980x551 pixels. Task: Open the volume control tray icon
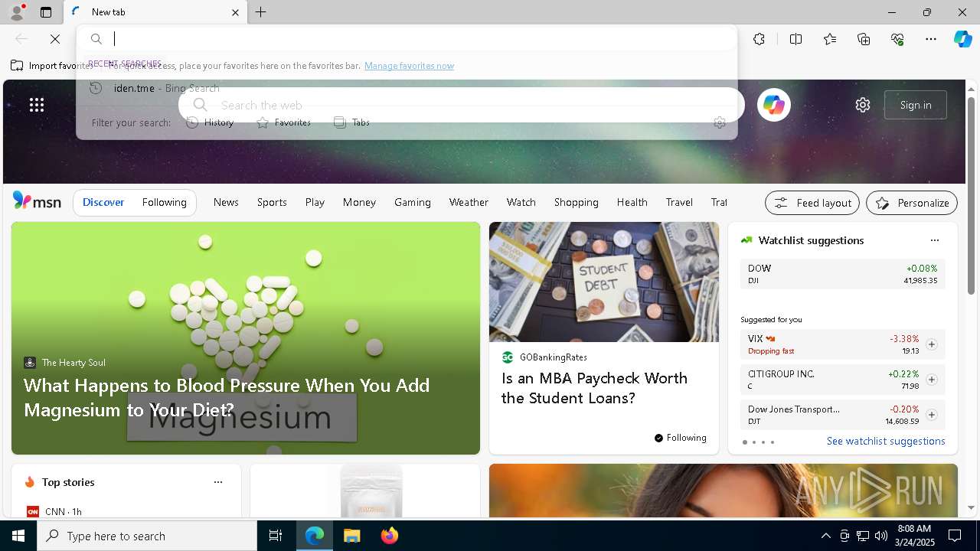point(880,536)
